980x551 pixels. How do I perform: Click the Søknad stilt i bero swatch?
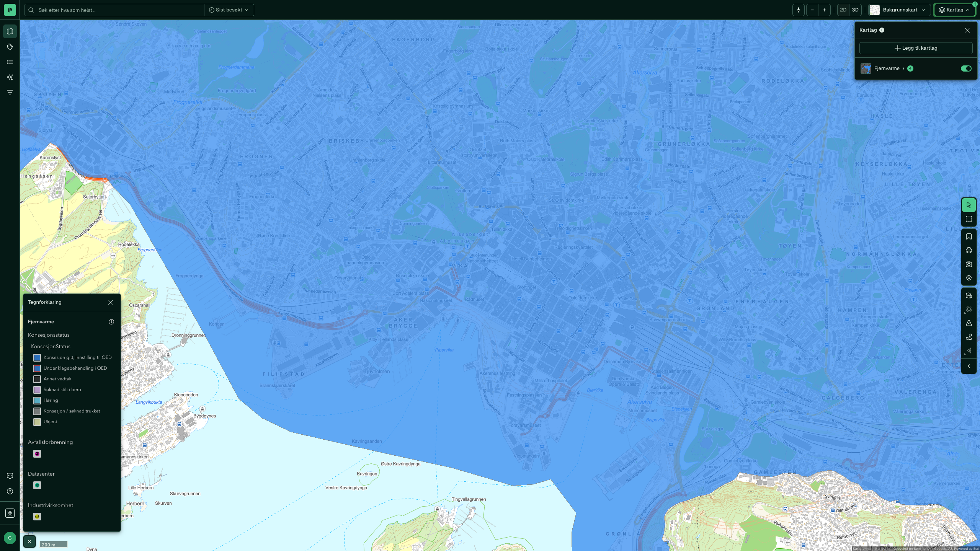(37, 390)
